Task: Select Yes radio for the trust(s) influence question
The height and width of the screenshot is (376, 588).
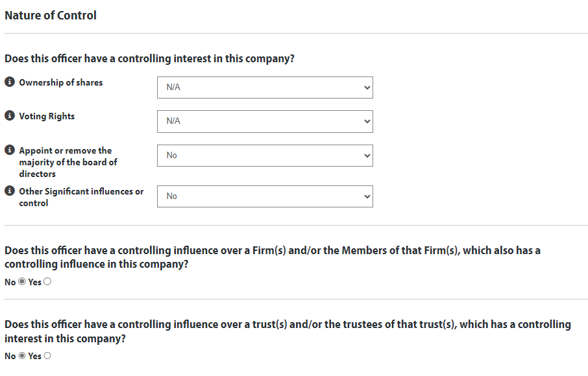Action: tap(47, 356)
